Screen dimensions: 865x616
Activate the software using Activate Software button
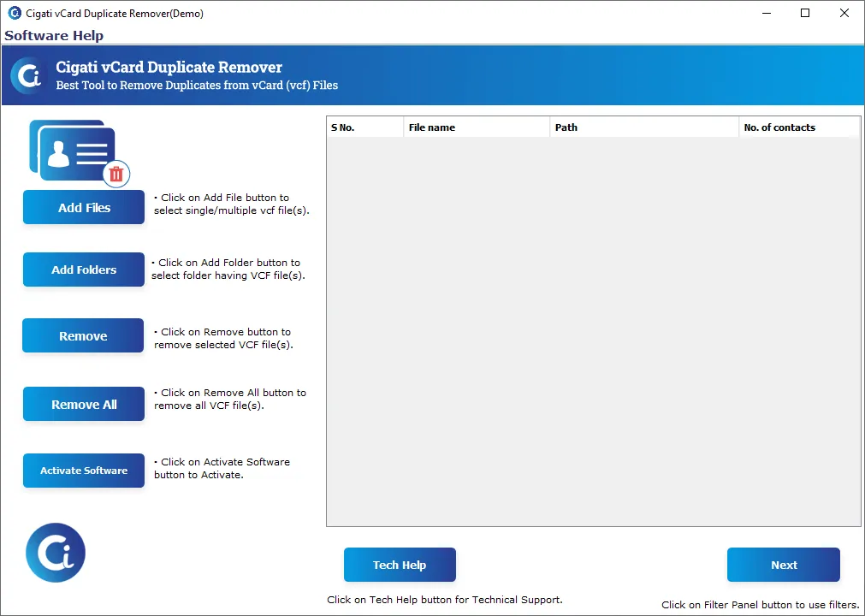[83, 471]
